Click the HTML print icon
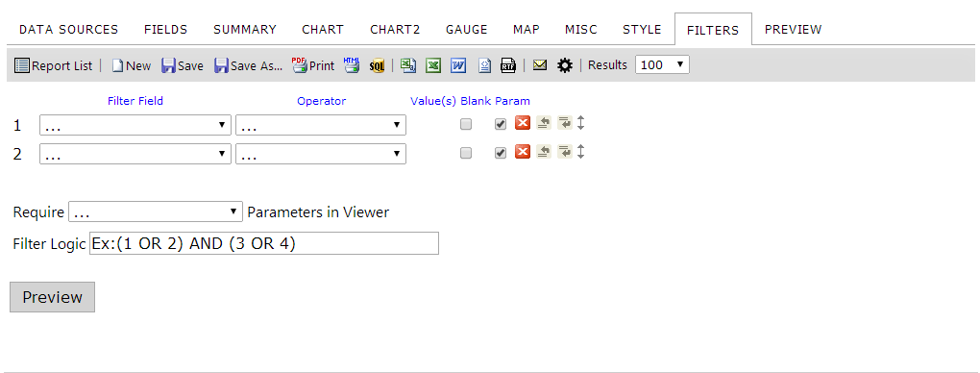Viewport: 980px width, 373px height. point(352,65)
